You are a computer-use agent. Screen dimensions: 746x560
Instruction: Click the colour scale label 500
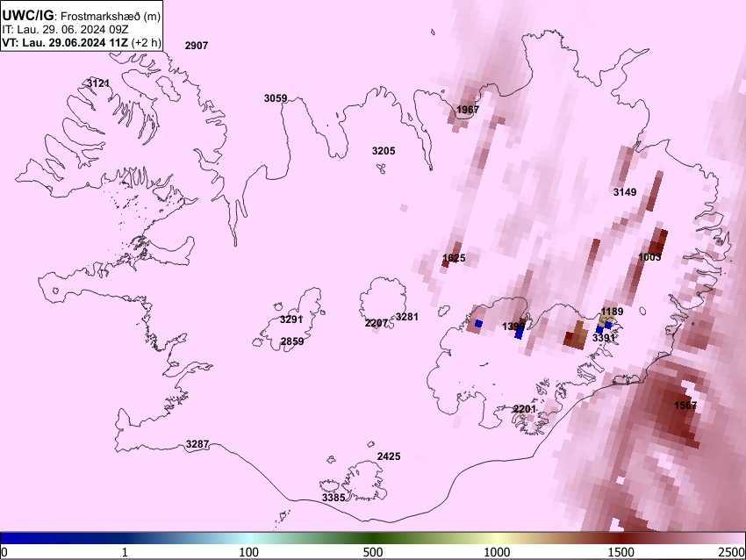click(373, 552)
